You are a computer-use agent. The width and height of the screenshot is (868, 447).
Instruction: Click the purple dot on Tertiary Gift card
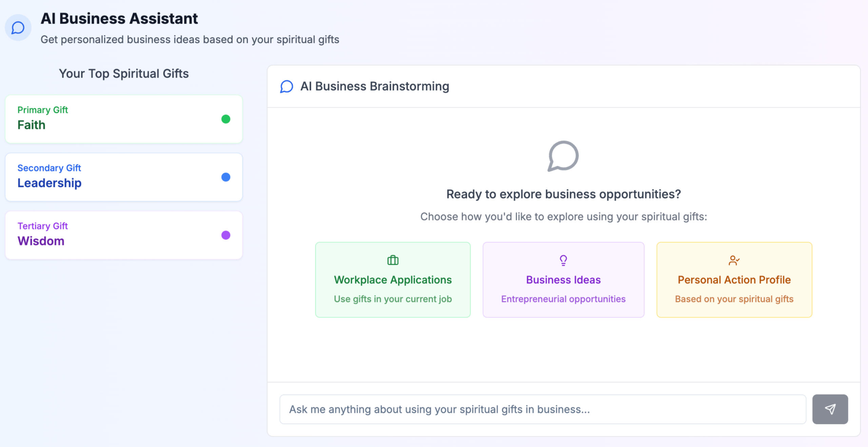click(226, 235)
